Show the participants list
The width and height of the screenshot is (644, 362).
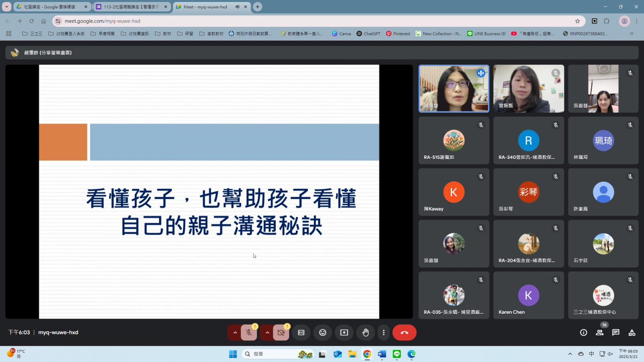coord(599,333)
